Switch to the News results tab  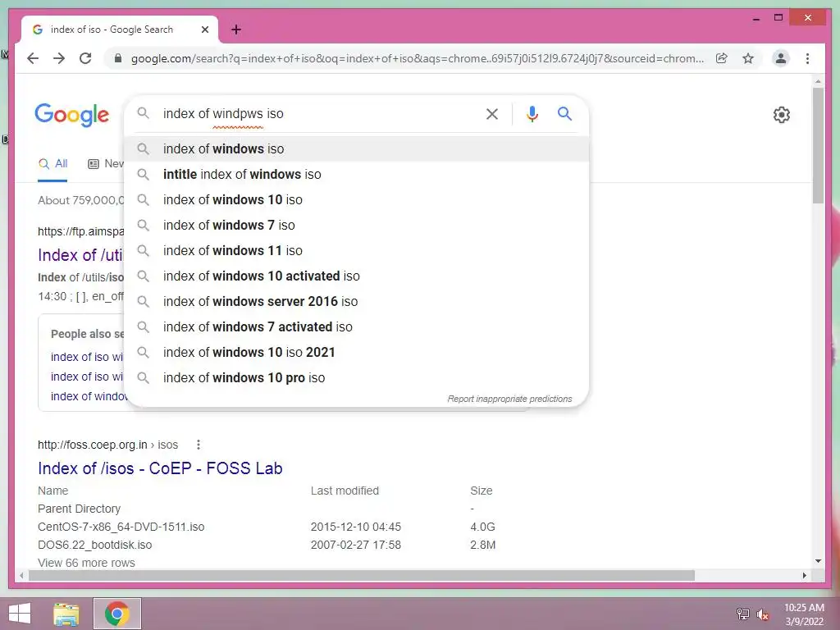pos(106,164)
